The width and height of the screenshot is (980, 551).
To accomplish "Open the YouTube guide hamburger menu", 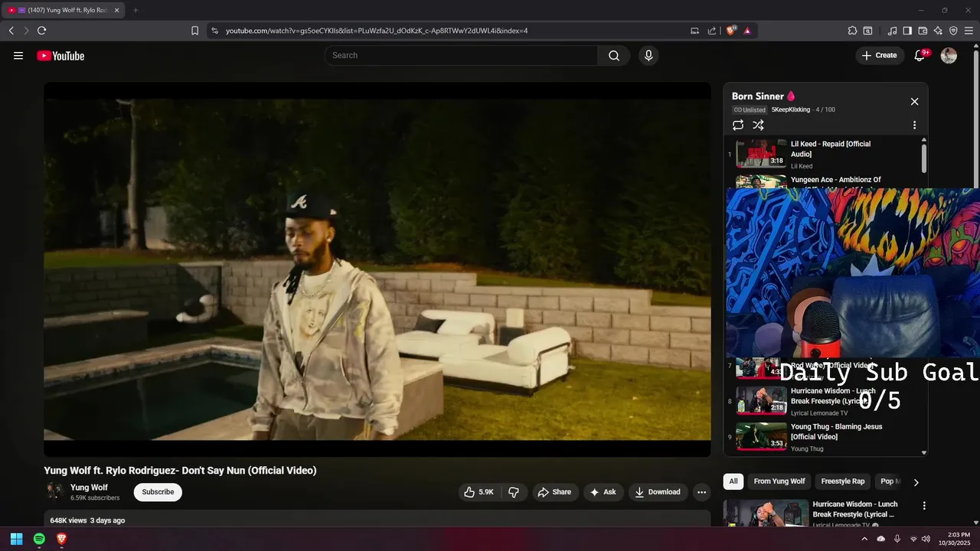I will [18, 55].
